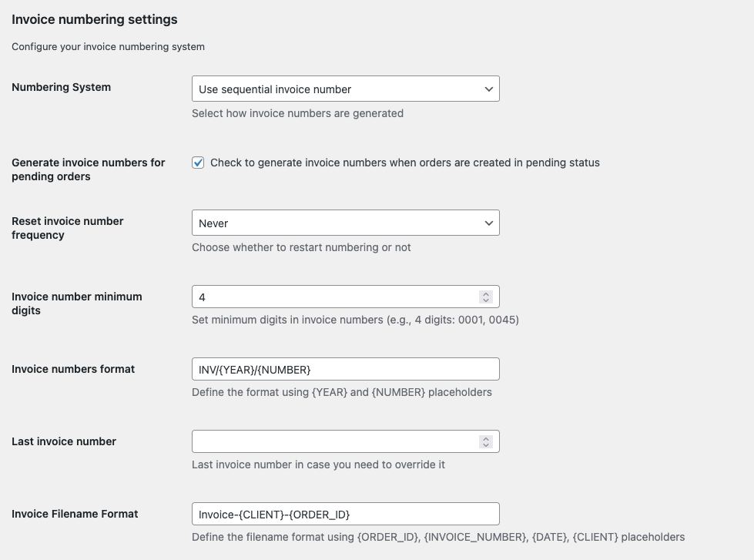The width and height of the screenshot is (754, 560).
Task: Uncheck invoice generation for pending orders
Action: coord(197,163)
